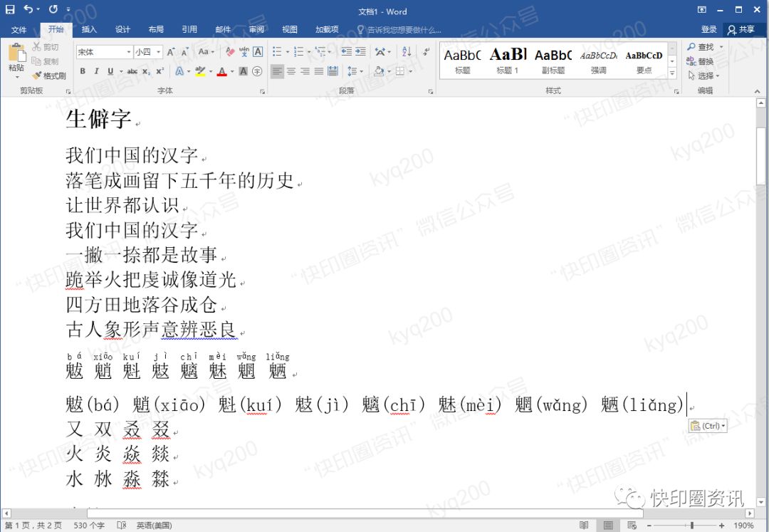Open the font size dropdown (小四)

click(158, 51)
